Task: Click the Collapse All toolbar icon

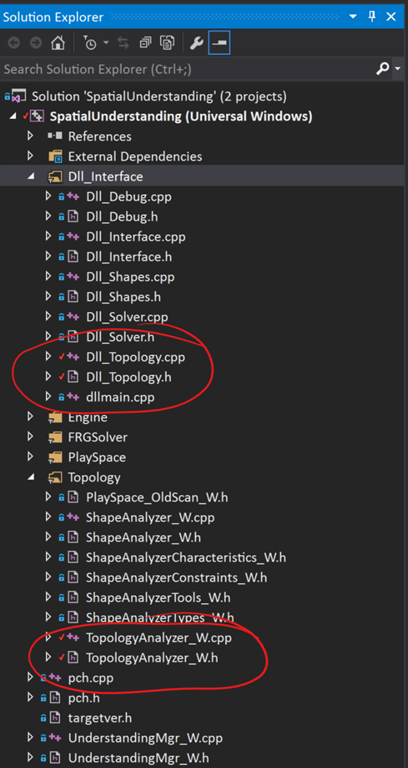Action: [x=145, y=44]
